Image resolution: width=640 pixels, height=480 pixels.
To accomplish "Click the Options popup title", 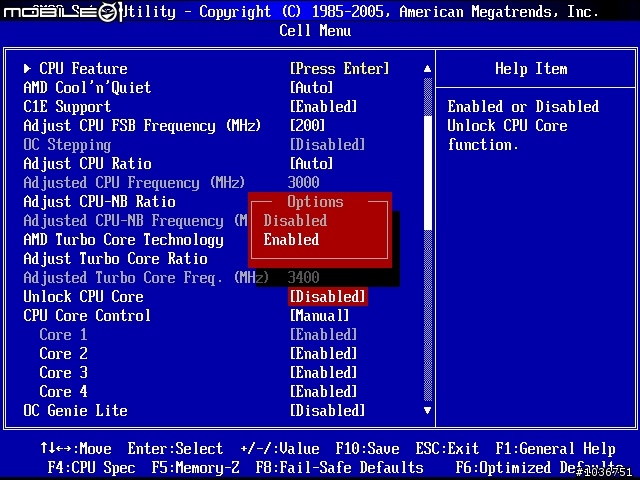I will pyautogui.click(x=315, y=202).
